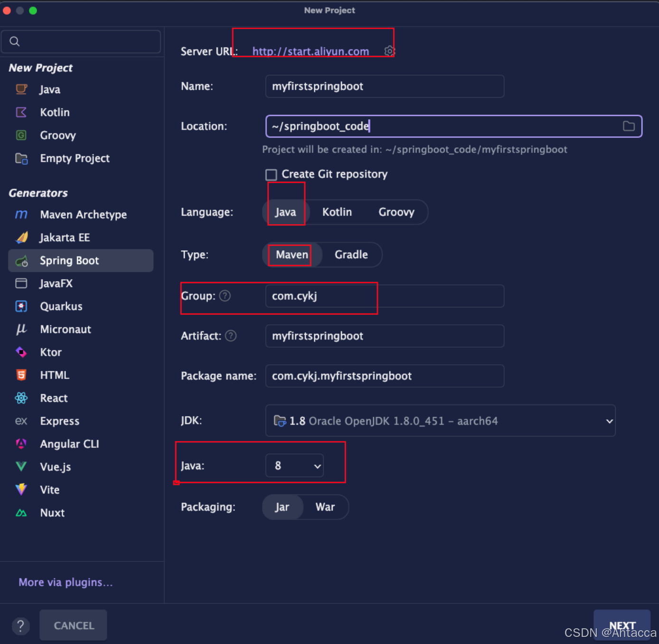Select Jar packaging
659x644 pixels.
tap(282, 507)
